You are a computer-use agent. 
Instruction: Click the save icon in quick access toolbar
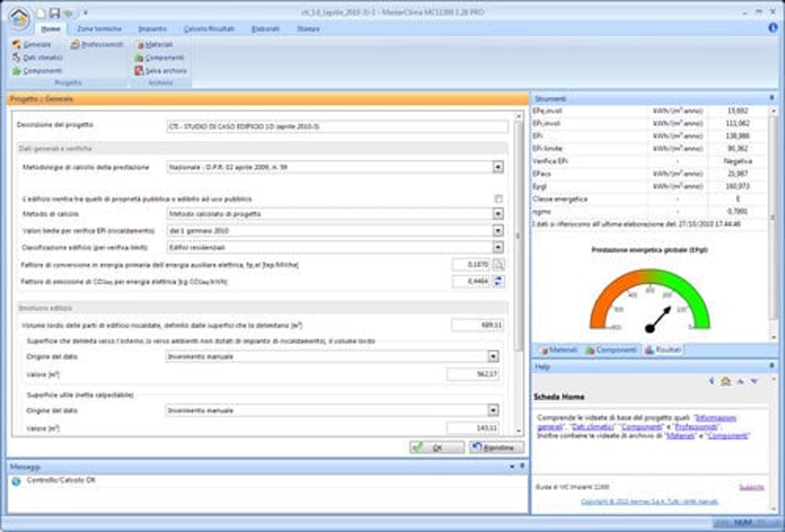coord(54,13)
